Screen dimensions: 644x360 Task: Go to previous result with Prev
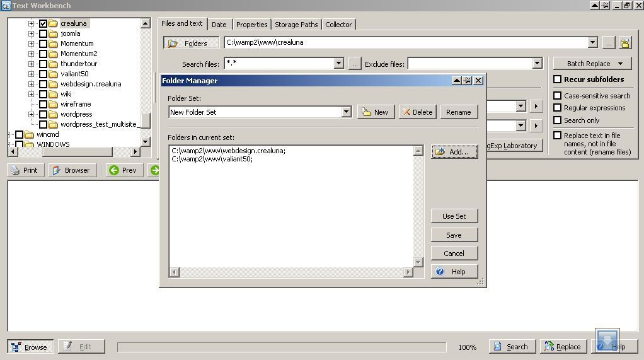pos(124,170)
